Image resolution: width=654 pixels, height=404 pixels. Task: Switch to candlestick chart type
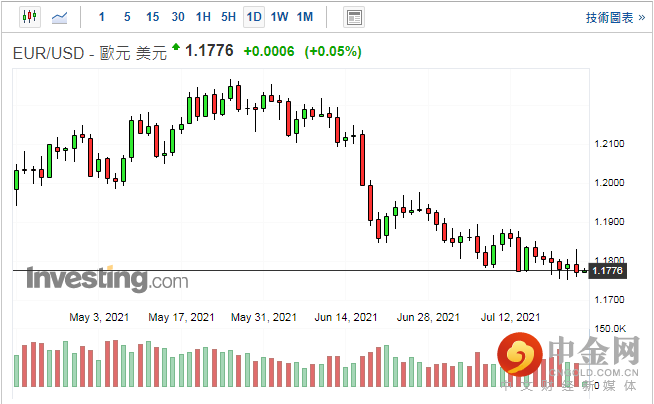point(27,17)
